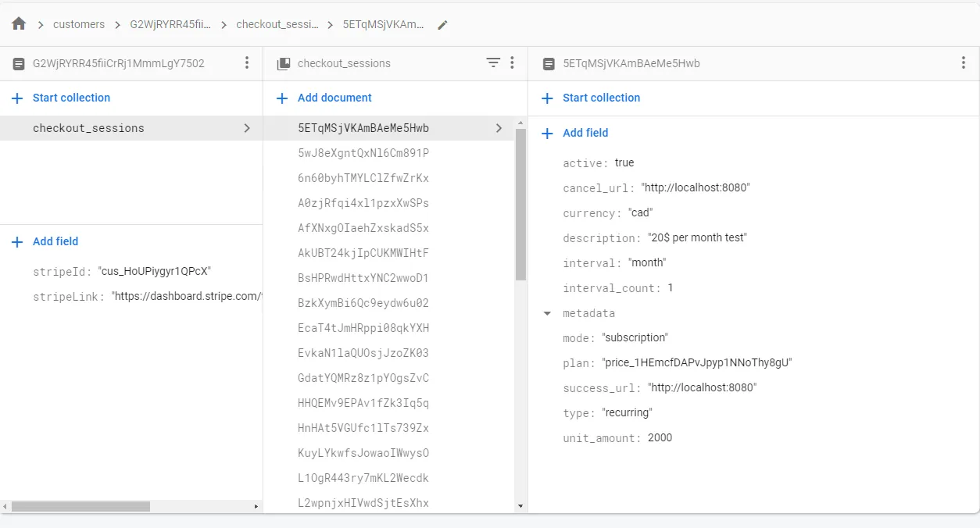Click plus icon beside Add document
This screenshot has width=980, height=528.
pos(282,98)
